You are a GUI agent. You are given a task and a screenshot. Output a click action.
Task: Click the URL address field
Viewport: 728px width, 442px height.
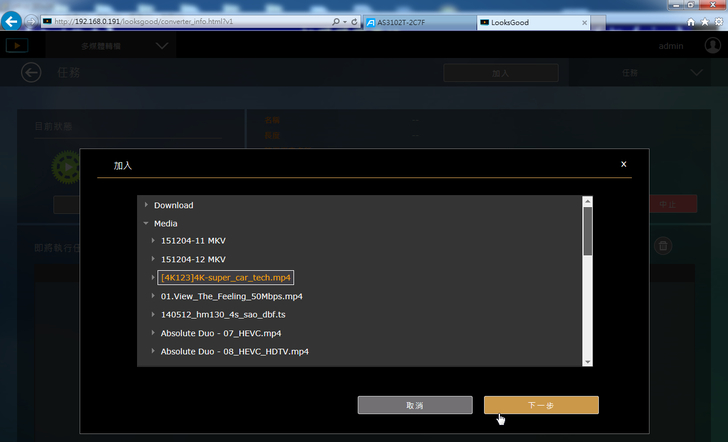pos(186,21)
